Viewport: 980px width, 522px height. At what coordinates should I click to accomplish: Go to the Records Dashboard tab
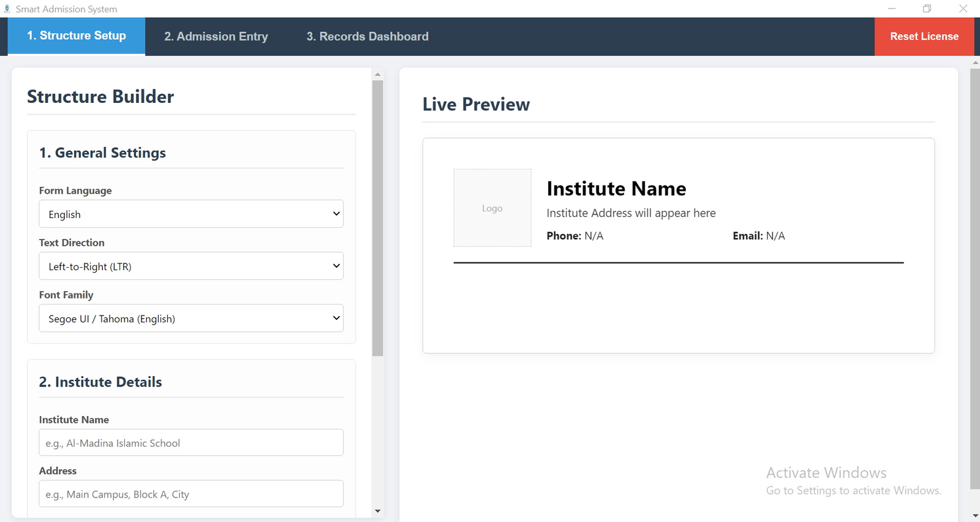(x=367, y=37)
